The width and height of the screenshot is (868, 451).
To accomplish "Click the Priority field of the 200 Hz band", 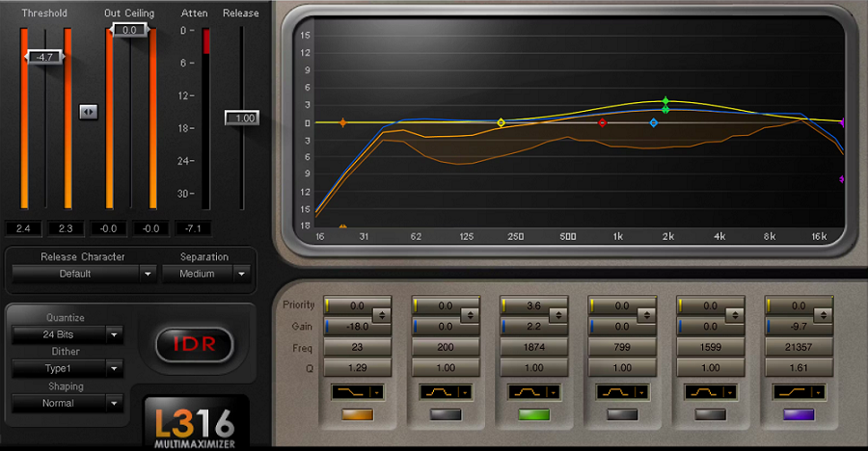I will [x=446, y=305].
